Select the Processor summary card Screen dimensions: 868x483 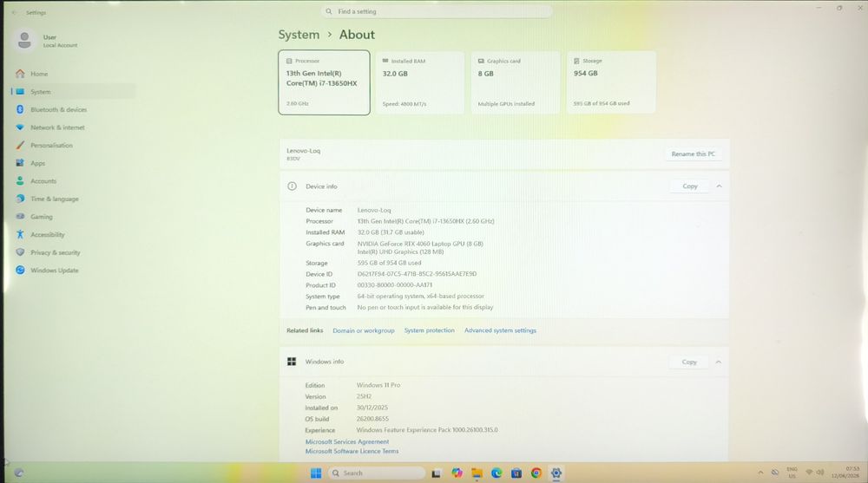click(x=324, y=82)
